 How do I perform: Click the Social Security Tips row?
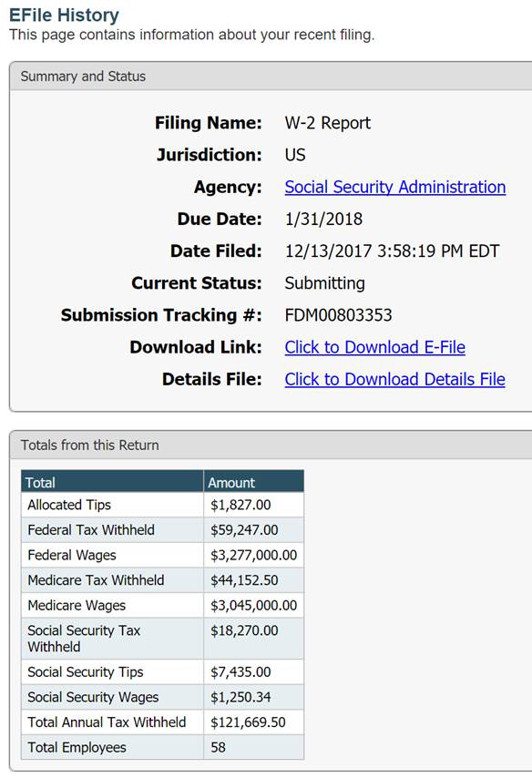click(x=162, y=671)
